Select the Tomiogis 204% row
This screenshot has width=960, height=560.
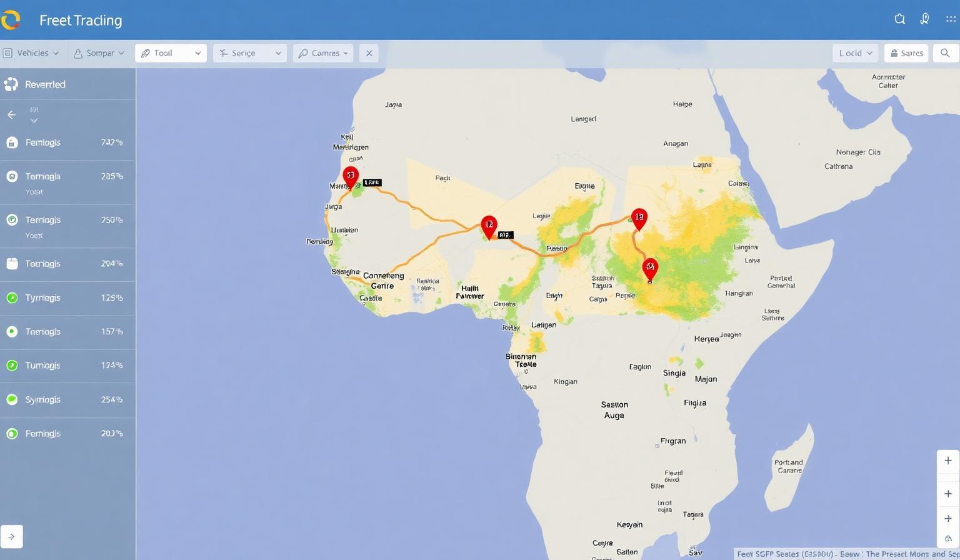tap(67, 264)
